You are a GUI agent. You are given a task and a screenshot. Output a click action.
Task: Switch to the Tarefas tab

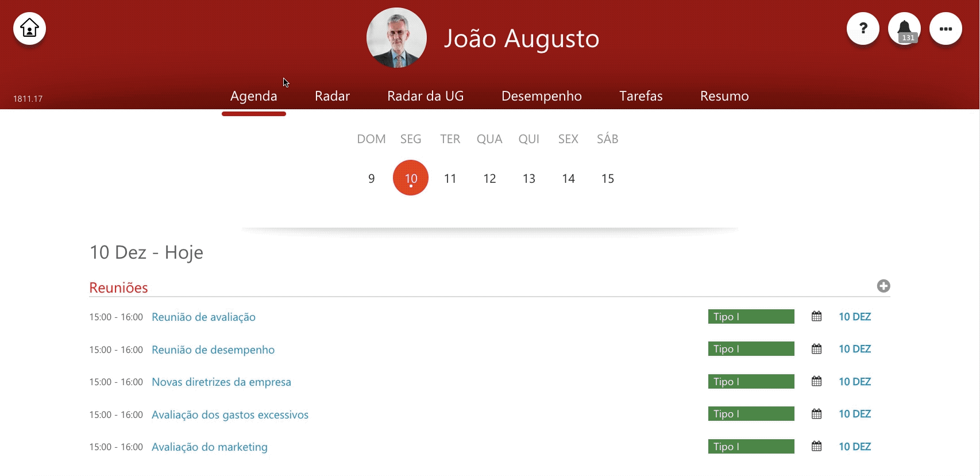pos(641,96)
